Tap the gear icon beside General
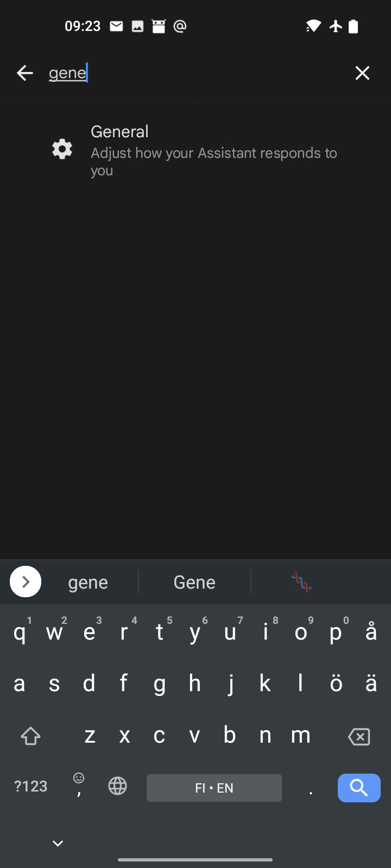Screen dimensions: 391x868 (x=62, y=149)
